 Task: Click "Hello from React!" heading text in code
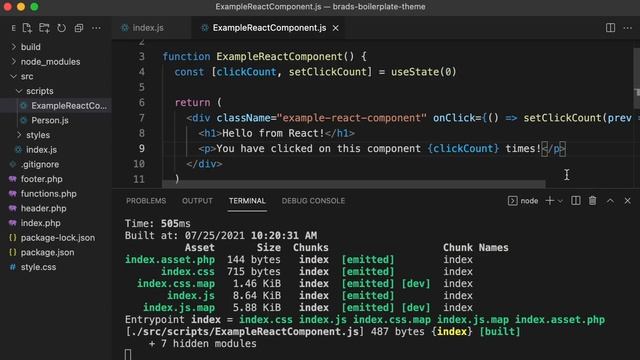point(273,133)
